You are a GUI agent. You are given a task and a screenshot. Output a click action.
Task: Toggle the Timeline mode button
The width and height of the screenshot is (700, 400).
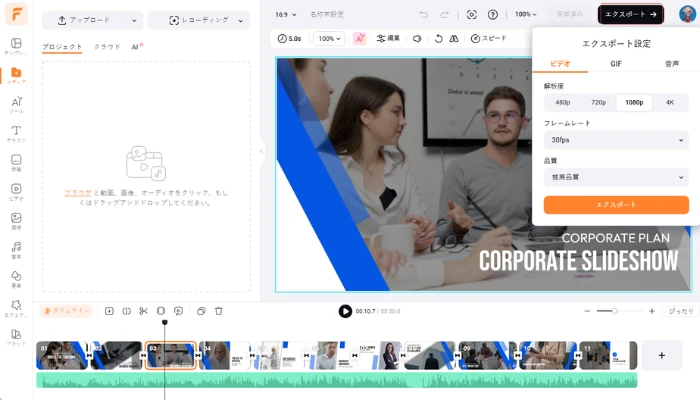[66, 311]
